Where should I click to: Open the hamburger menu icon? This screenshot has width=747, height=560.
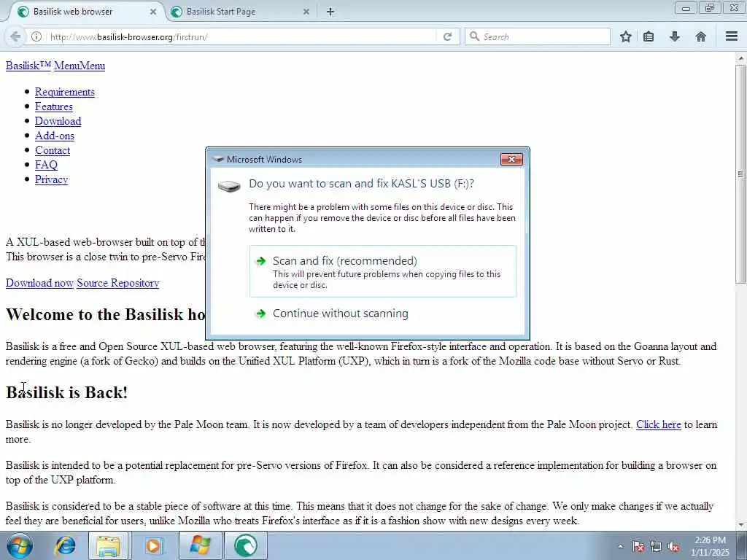click(732, 36)
